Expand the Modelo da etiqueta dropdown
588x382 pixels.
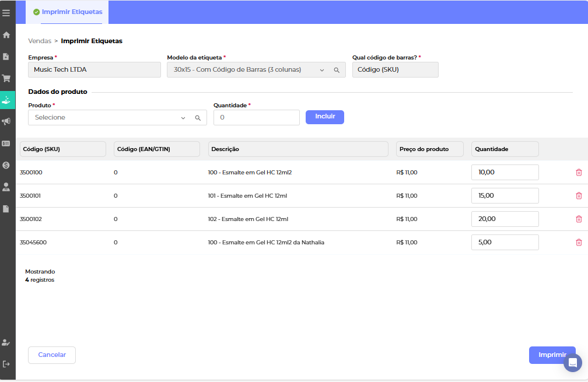click(x=321, y=70)
